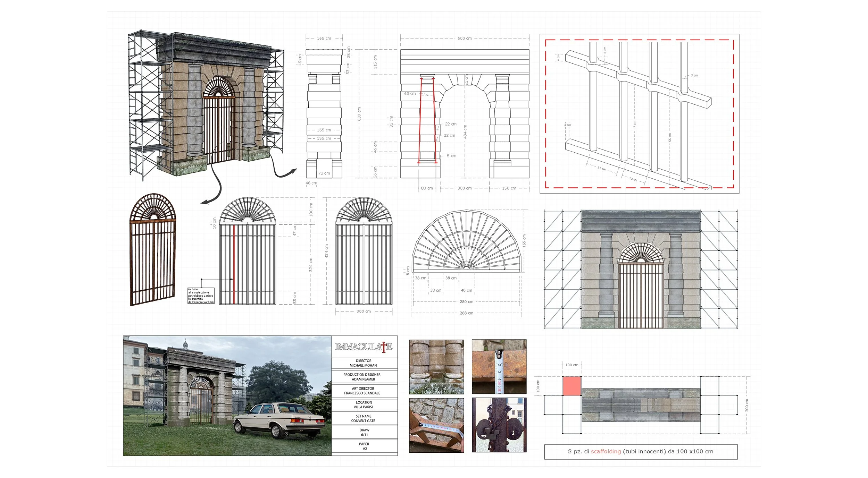The image size is (868, 478).
Task: Click the red word 'scaffolding' in the note
Action: coord(606,452)
